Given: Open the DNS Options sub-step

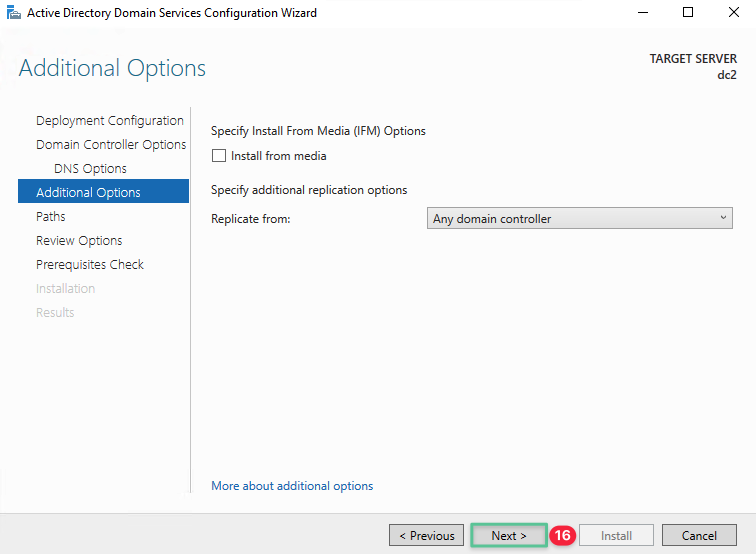Looking at the screenshot, I should click(x=90, y=169).
